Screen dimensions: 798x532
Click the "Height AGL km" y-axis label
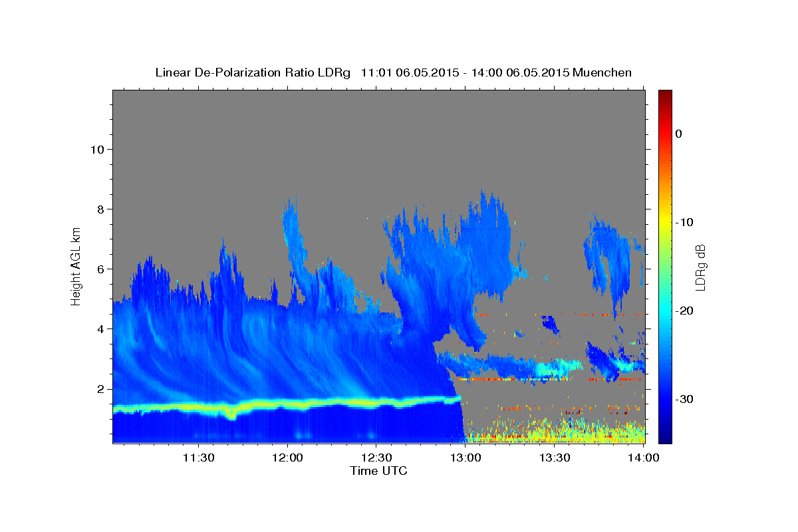coord(76,267)
